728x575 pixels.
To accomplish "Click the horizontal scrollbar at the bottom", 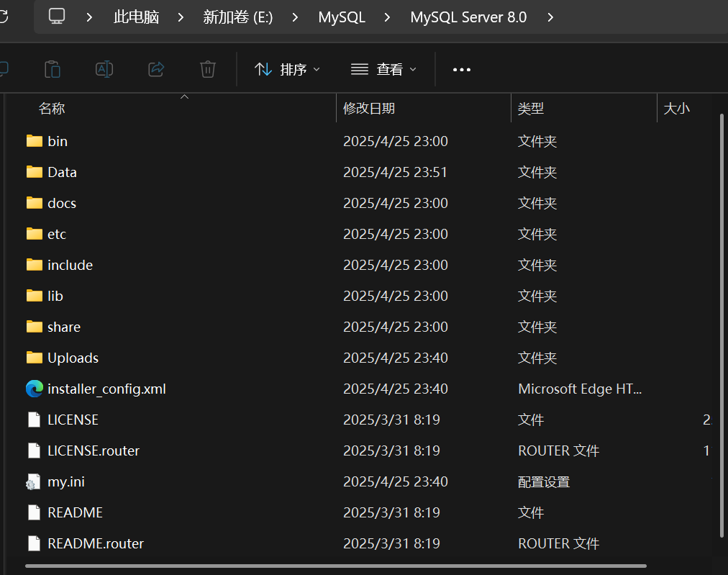I will [336, 566].
